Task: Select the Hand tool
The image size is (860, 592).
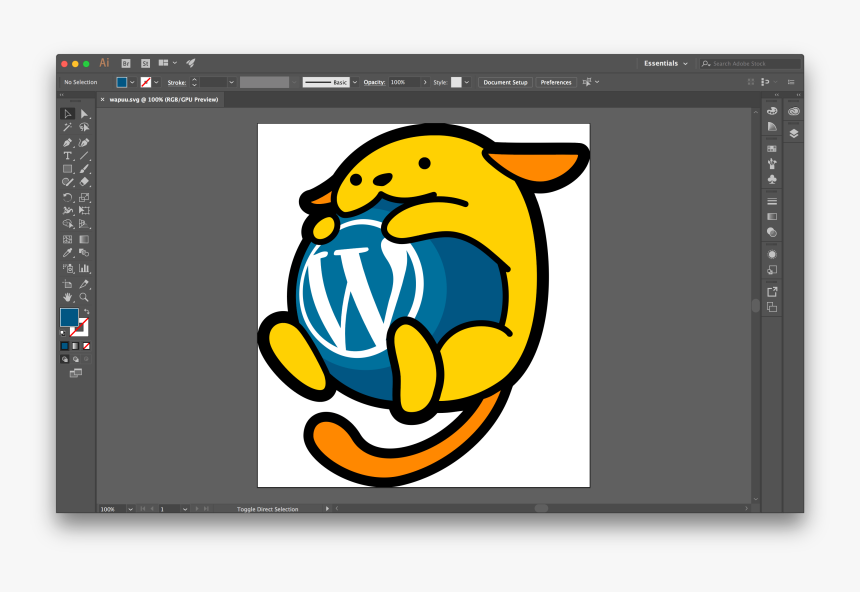Action: 67,297
